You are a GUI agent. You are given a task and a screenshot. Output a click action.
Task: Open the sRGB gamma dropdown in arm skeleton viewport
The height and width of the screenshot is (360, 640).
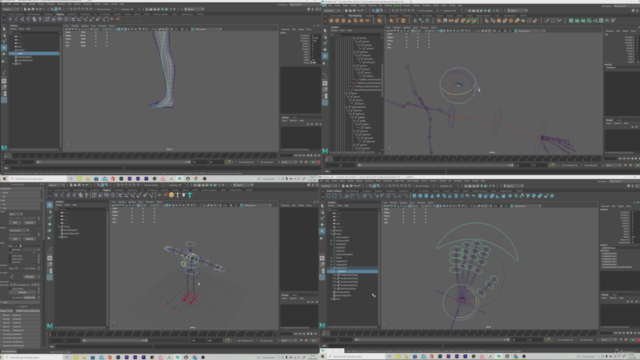[x=531, y=31]
